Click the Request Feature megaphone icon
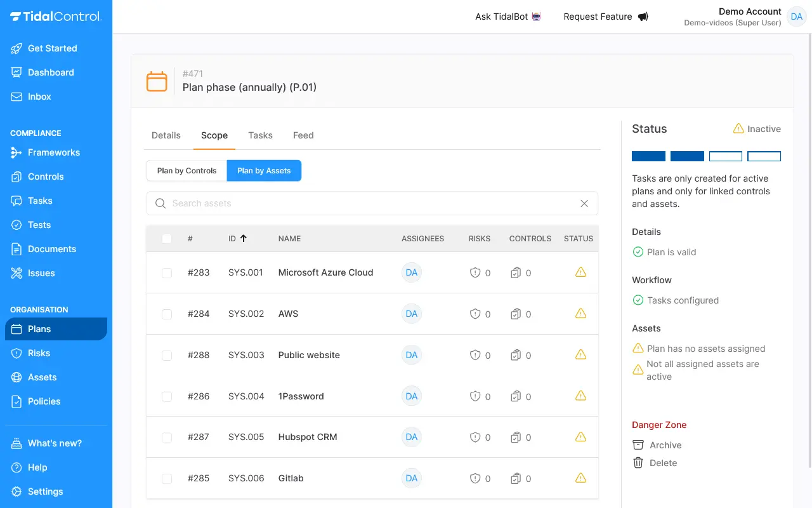The height and width of the screenshot is (508, 812). coord(643,17)
